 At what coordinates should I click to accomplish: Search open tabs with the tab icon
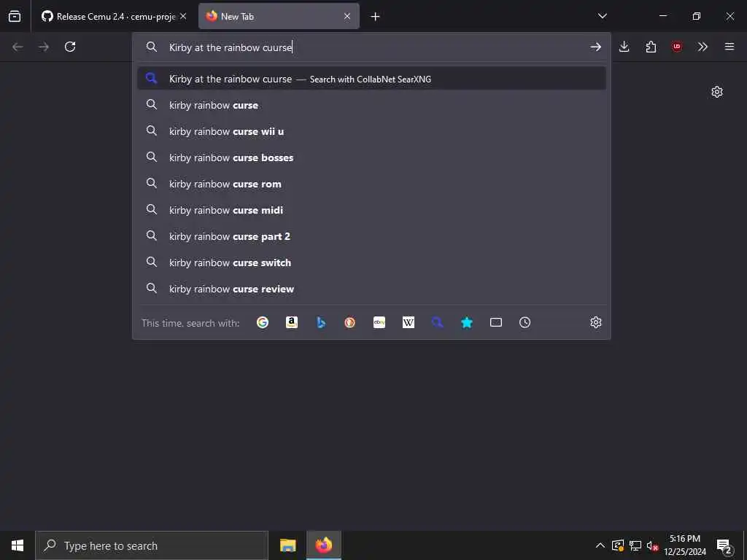496,322
